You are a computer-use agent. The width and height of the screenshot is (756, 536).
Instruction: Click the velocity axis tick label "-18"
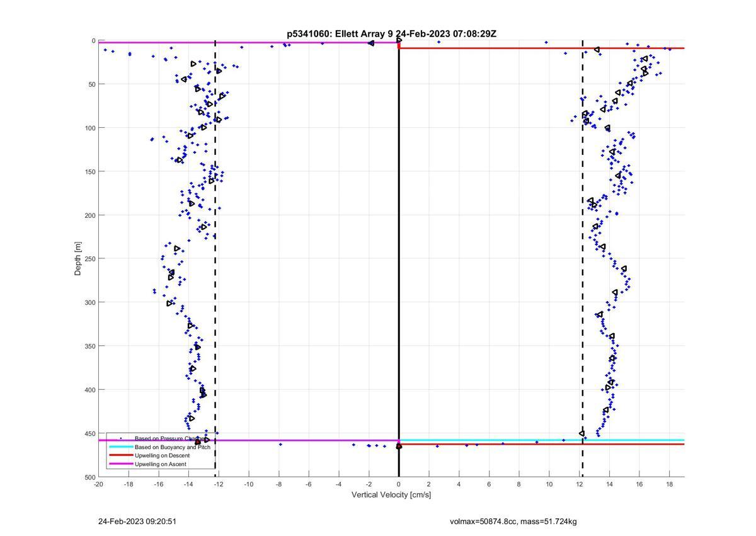[x=129, y=484]
